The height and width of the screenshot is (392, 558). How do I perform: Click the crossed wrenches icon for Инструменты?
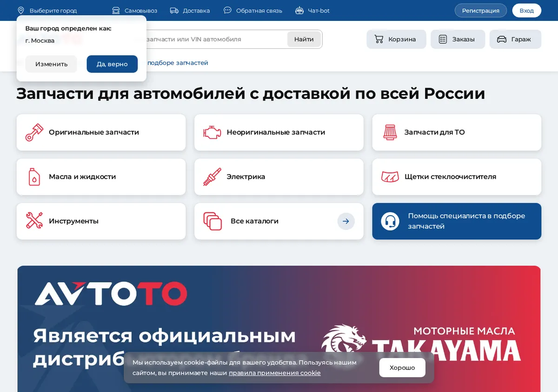click(34, 221)
